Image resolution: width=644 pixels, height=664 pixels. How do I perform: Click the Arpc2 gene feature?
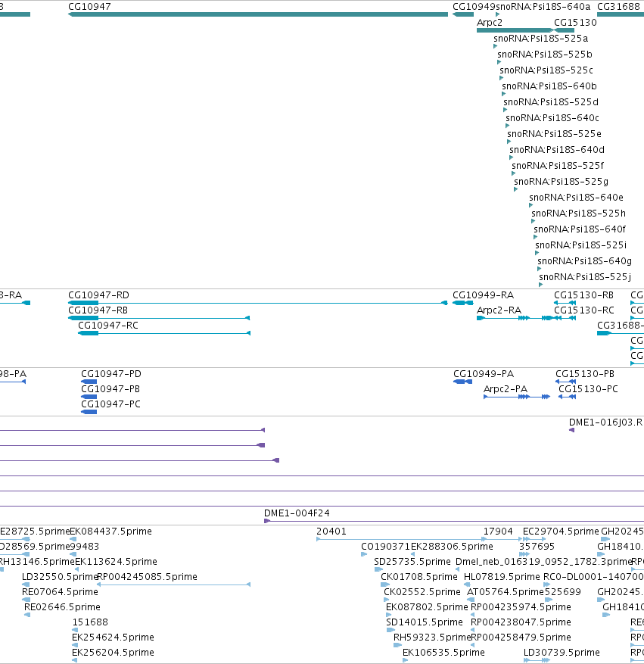coord(515,30)
